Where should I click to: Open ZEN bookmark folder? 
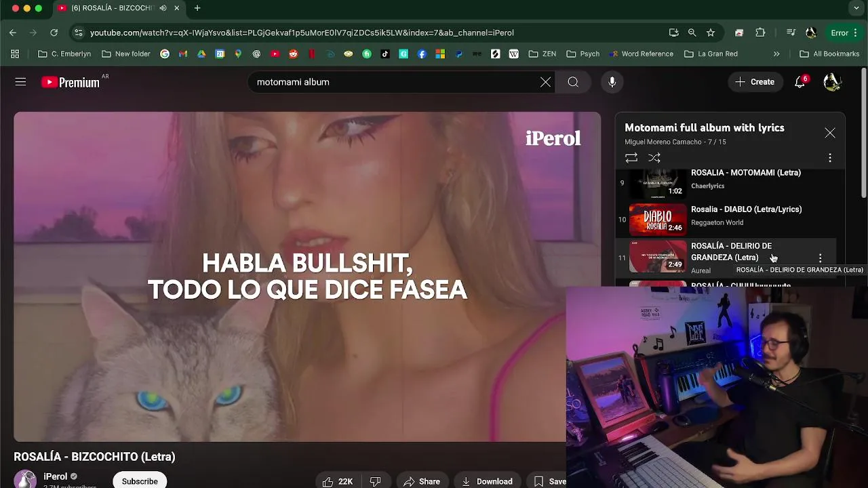[542, 54]
